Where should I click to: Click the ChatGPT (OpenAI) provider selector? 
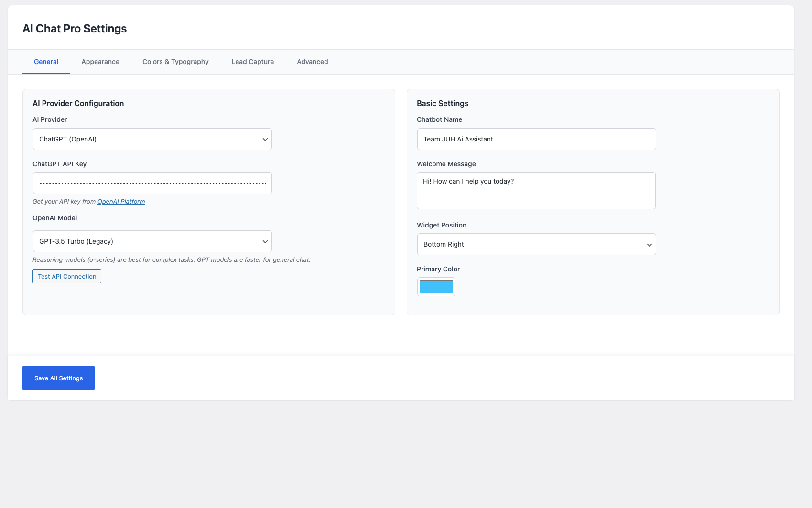152,139
